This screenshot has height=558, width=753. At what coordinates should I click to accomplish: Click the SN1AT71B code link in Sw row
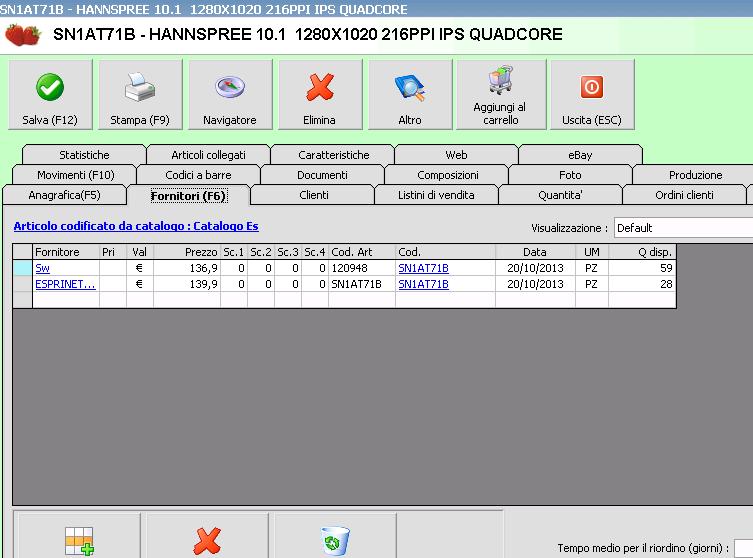pyautogui.click(x=423, y=268)
